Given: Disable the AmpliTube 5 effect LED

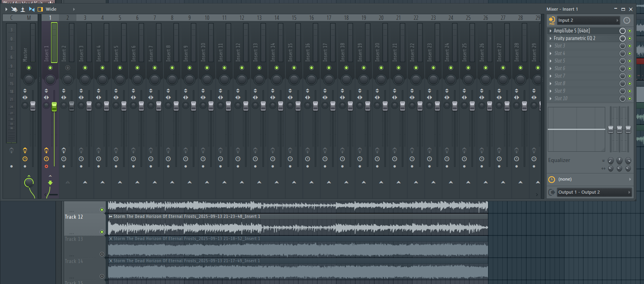Looking at the screenshot, I should pos(630,31).
